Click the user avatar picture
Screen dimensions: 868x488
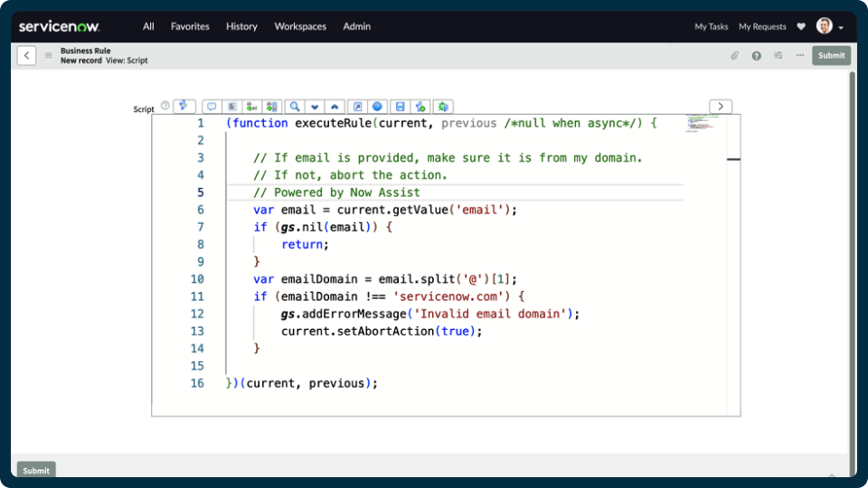(x=825, y=26)
